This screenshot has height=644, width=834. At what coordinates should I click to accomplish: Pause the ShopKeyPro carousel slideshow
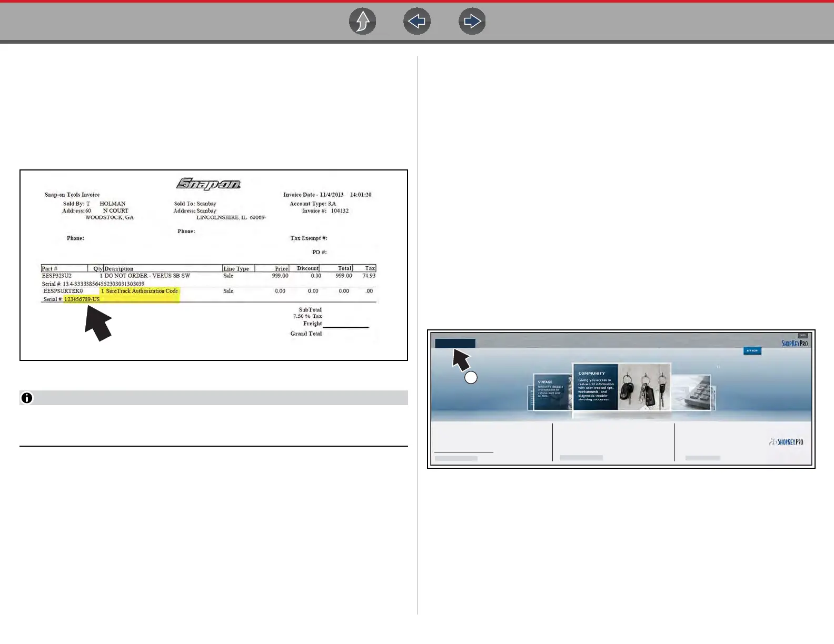click(718, 367)
